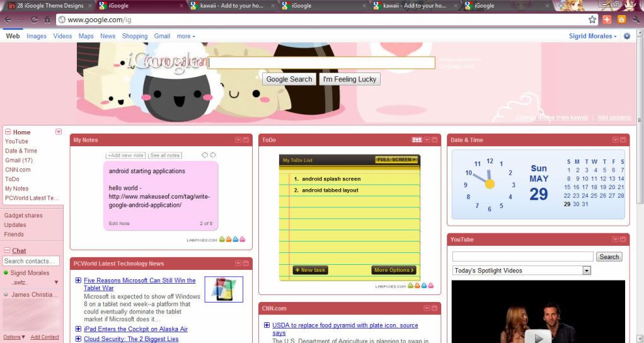
Task: Maximize the CNN.com gadget
Action: [435, 308]
